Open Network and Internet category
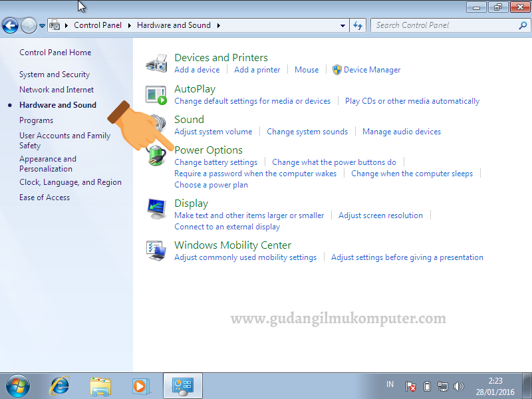 pyautogui.click(x=57, y=90)
